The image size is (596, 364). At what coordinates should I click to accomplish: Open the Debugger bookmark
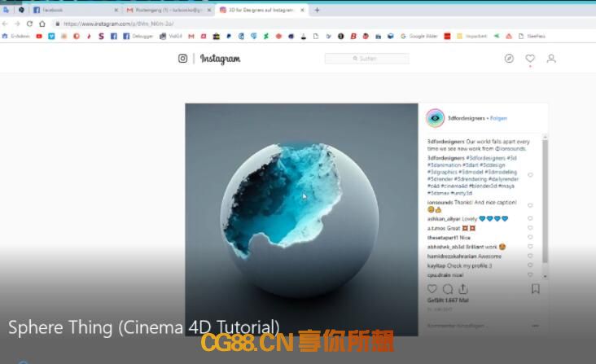coord(138,36)
